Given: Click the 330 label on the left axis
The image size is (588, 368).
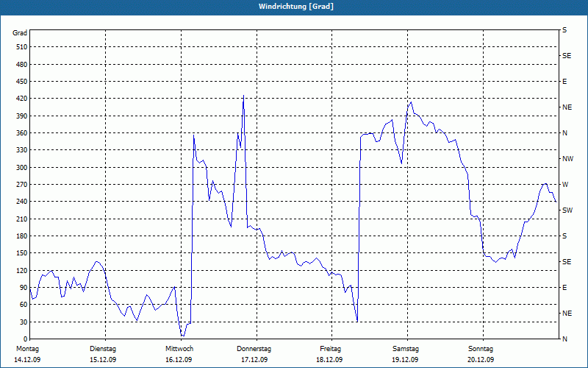Looking at the screenshot, I should point(21,150).
